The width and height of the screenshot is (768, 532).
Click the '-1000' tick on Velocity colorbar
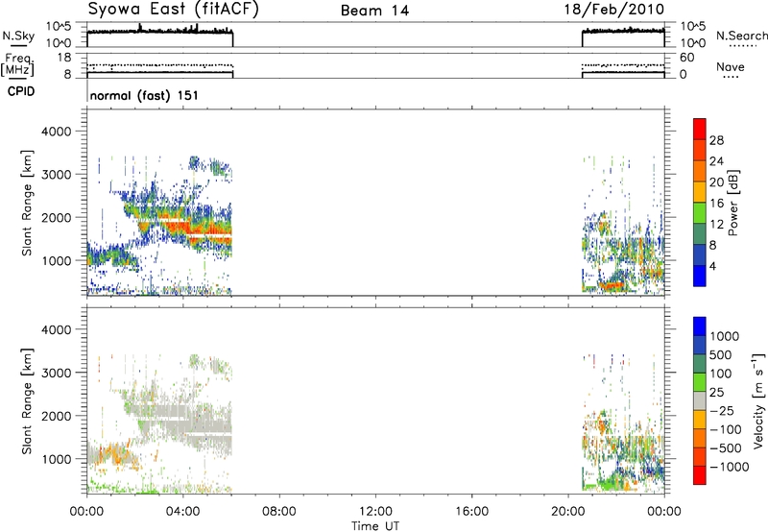click(730, 467)
